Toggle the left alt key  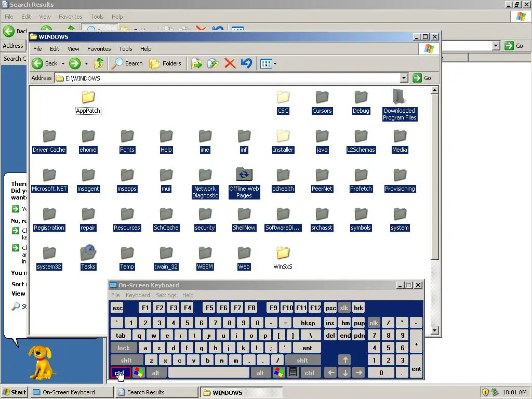[x=155, y=373]
